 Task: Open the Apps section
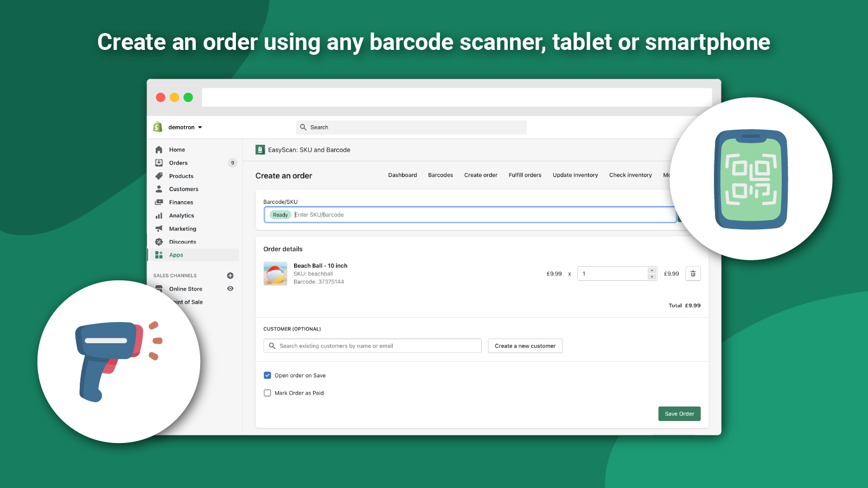point(175,254)
